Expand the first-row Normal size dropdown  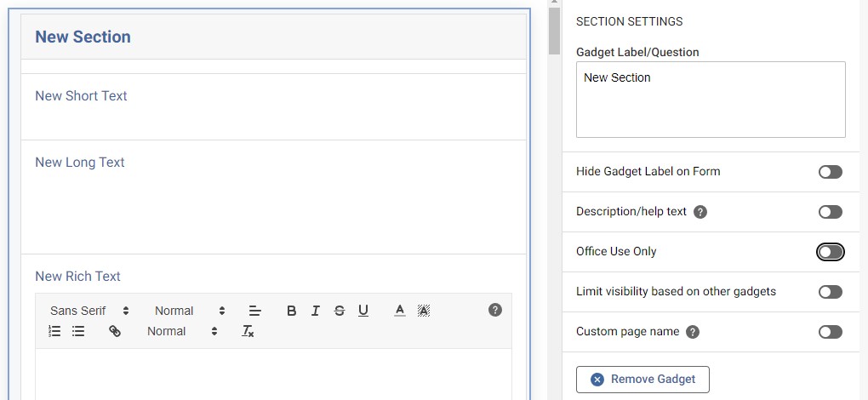pos(190,311)
